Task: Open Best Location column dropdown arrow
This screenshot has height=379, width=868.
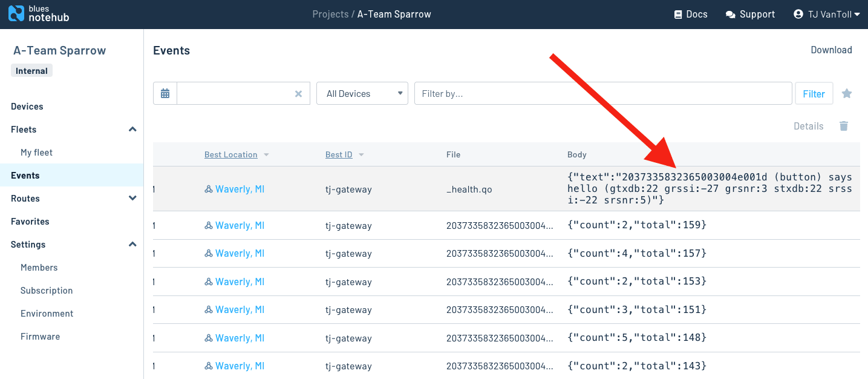Action: pyautogui.click(x=266, y=155)
